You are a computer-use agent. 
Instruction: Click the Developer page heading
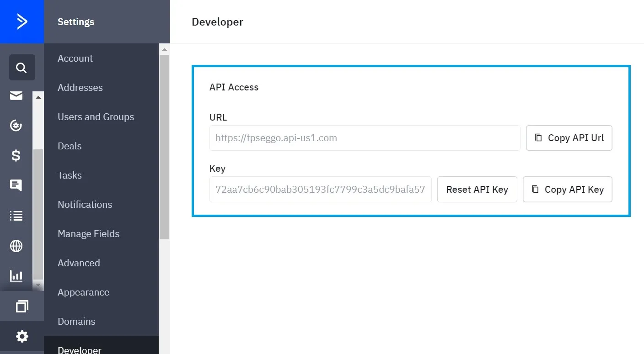[x=217, y=22]
